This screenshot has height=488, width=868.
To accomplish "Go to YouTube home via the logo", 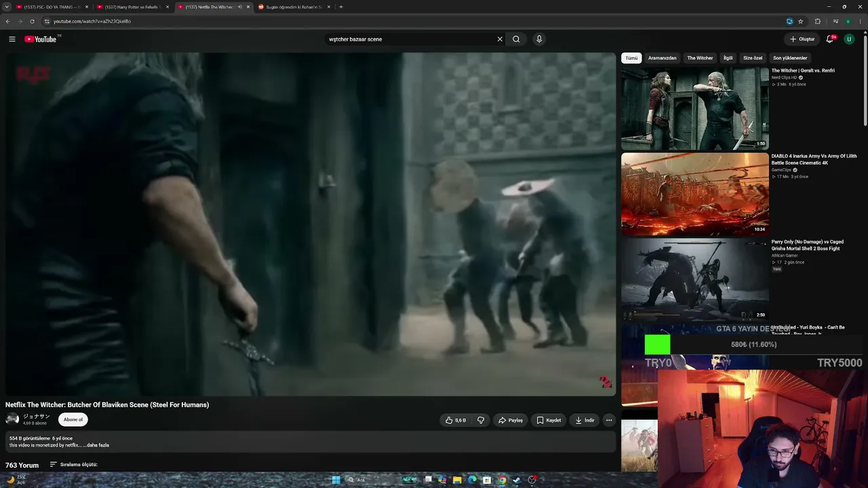I will point(42,39).
